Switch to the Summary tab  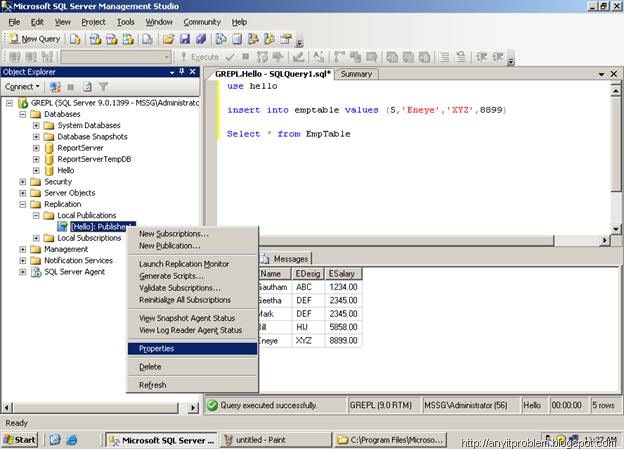tap(356, 74)
